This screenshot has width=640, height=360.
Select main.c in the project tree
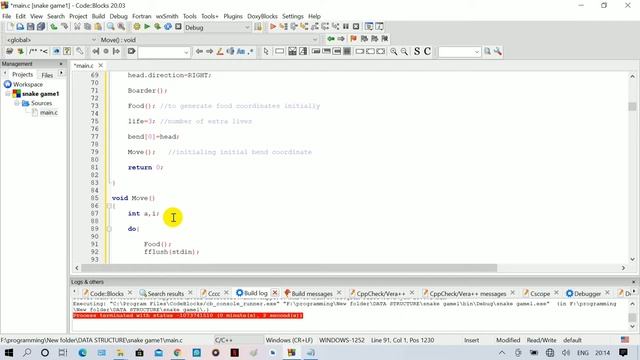click(49, 113)
